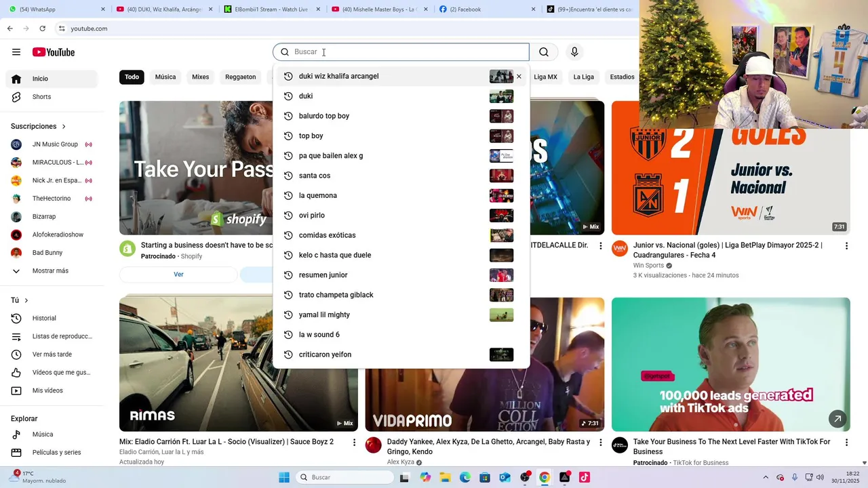Open Historial in the sidebar

click(52, 318)
